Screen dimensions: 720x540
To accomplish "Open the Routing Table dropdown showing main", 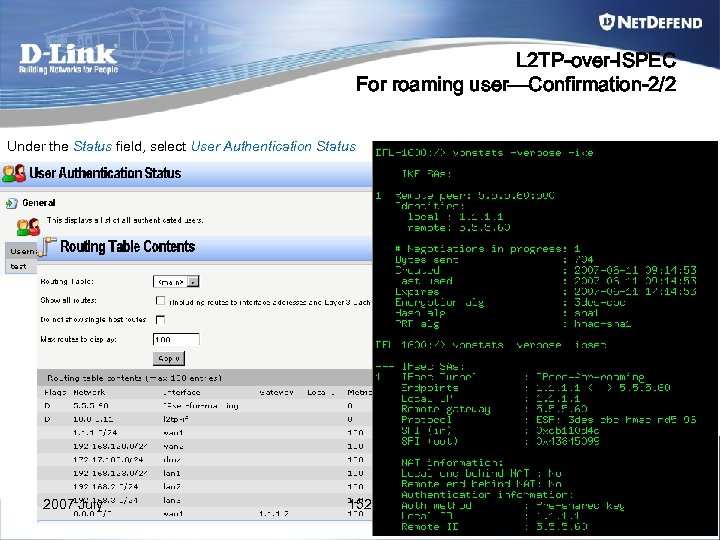I will pos(176,281).
